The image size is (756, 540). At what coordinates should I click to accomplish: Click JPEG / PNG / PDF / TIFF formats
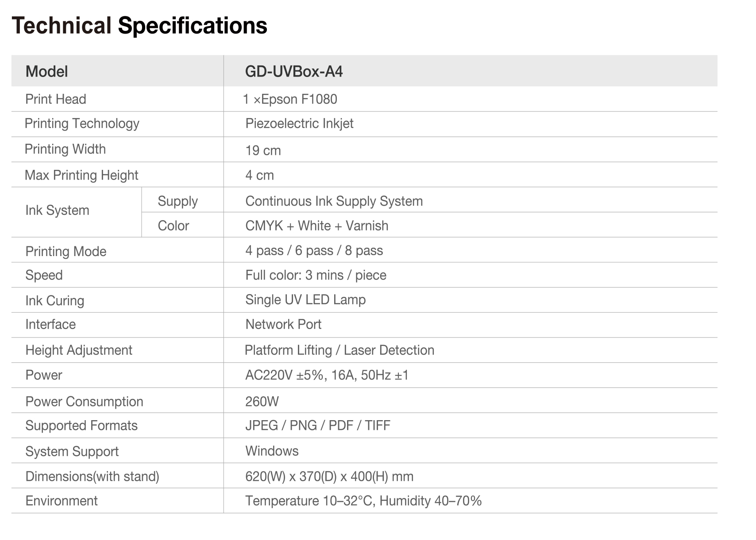[x=317, y=425]
